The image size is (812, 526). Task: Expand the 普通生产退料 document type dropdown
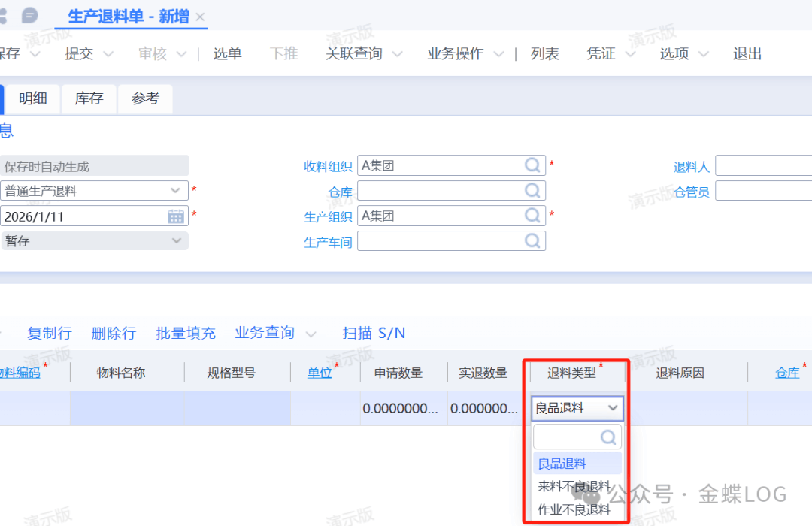coord(176,191)
